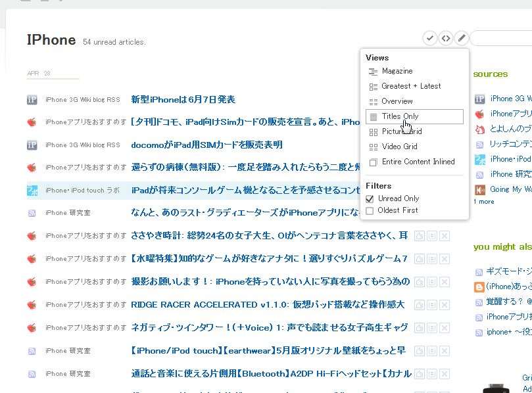The width and height of the screenshot is (532, 393).
Task: Click thumbs-up icon on RIDGE RACER row
Action: 420,305
